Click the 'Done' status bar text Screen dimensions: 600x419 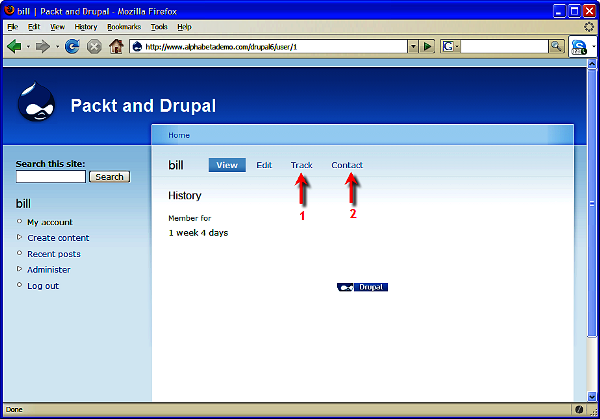click(x=14, y=409)
